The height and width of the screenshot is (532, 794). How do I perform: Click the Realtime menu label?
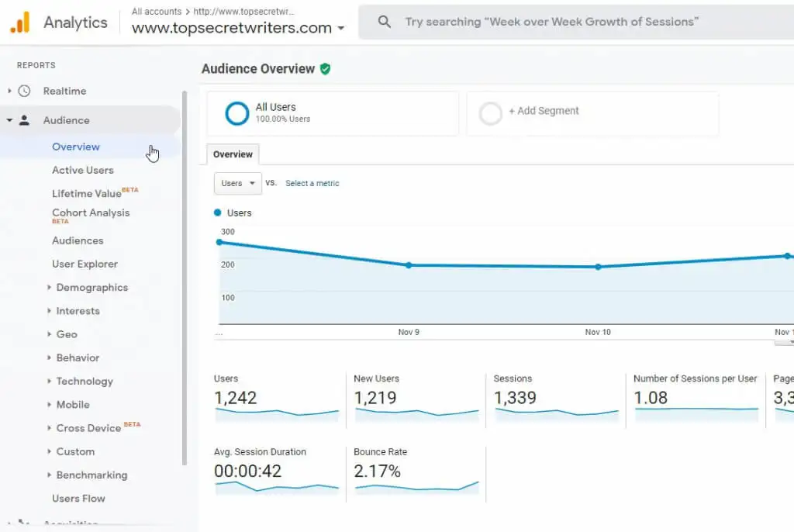[x=65, y=92]
